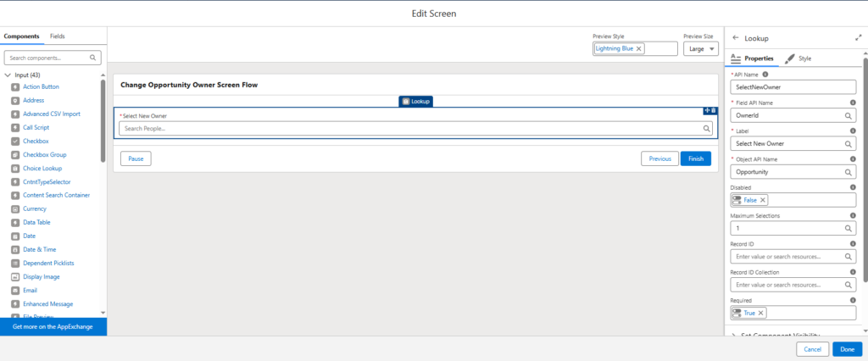Click the search icon in Search People field

click(x=706, y=129)
